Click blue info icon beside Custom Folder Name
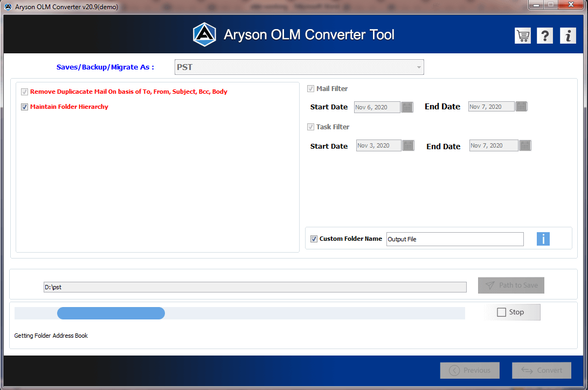The width and height of the screenshot is (588, 390). (543, 239)
